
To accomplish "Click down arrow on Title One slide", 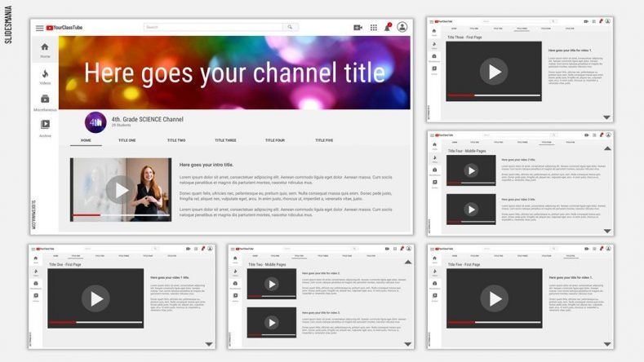I will tap(209, 344).
